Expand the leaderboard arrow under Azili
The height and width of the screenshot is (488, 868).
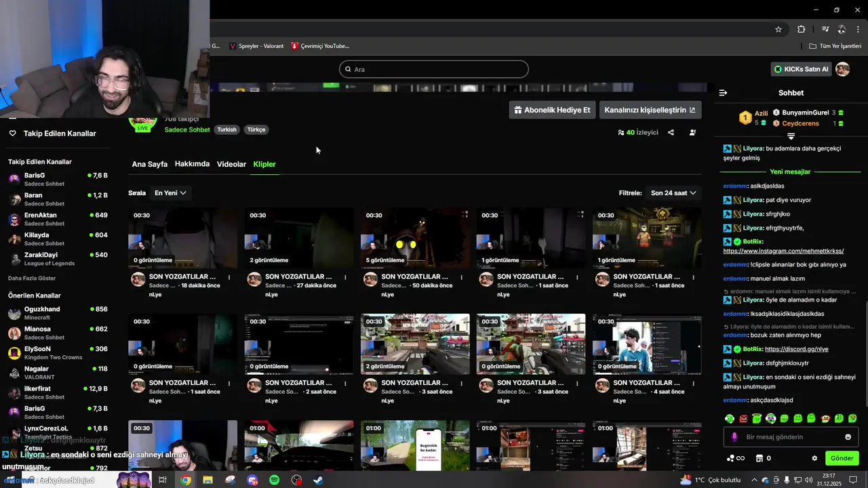[791, 136]
